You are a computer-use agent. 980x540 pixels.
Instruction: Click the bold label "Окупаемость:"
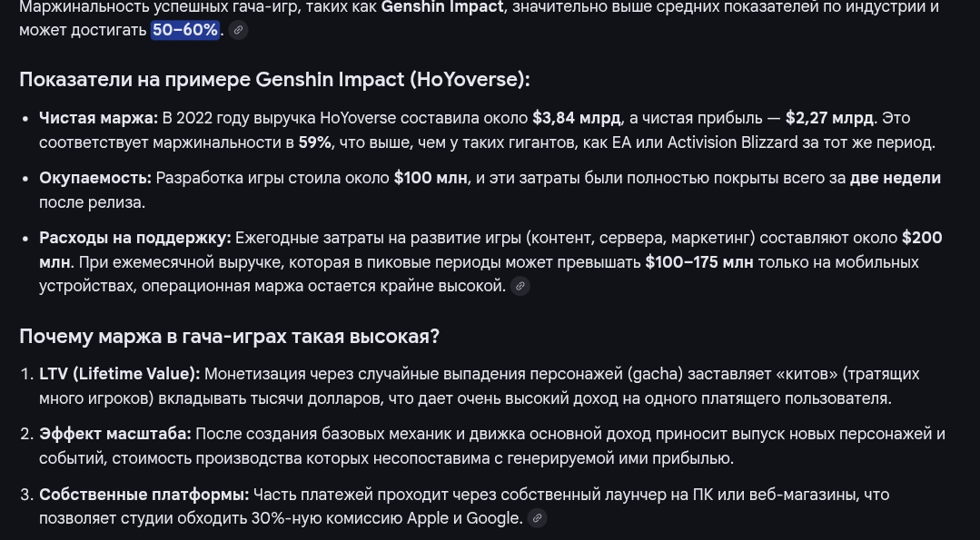(x=94, y=178)
